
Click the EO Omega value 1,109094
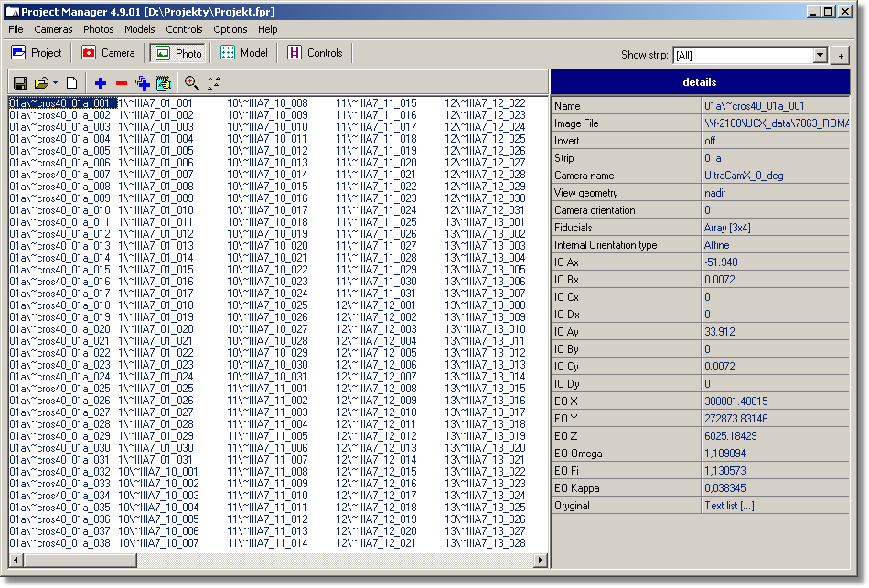724,454
